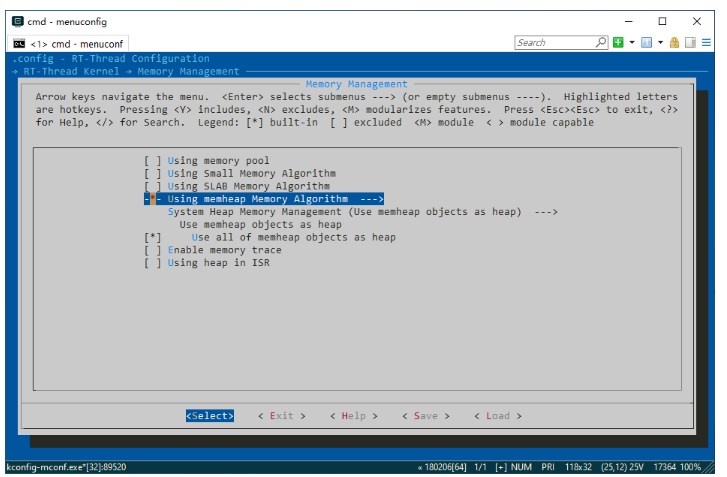Viewport: 727px width, 477px height.
Task: Click the cmd icon on the console tab
Action: tap(19, 44)
